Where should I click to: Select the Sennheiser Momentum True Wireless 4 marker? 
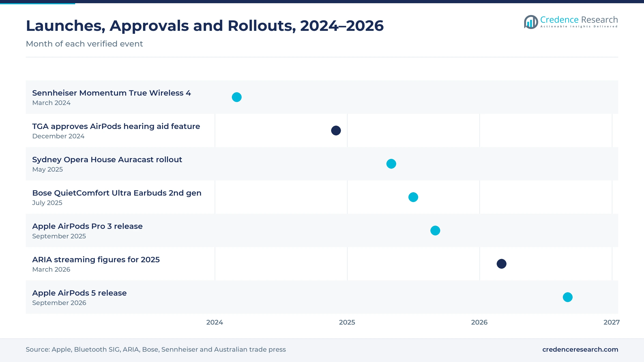237,97
